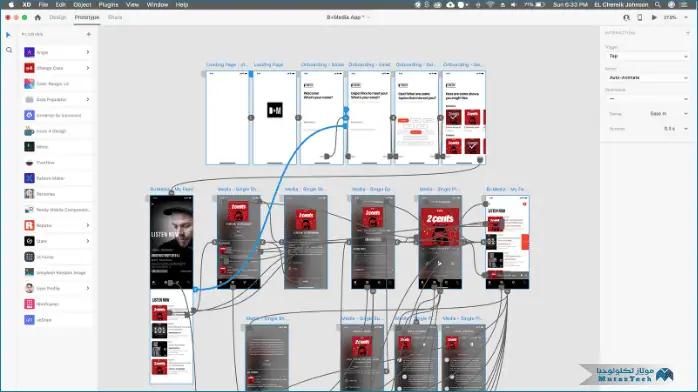698x392 pixels.
Task: Open macOS Spotlight search icon
Action: [657, 4]
